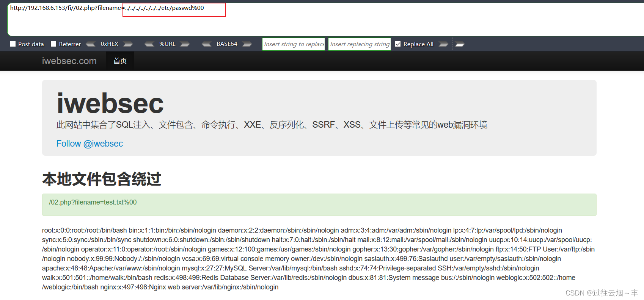Click the site description line mentioning SQL注入
644x300 pixels.
(x=272, y=125)
